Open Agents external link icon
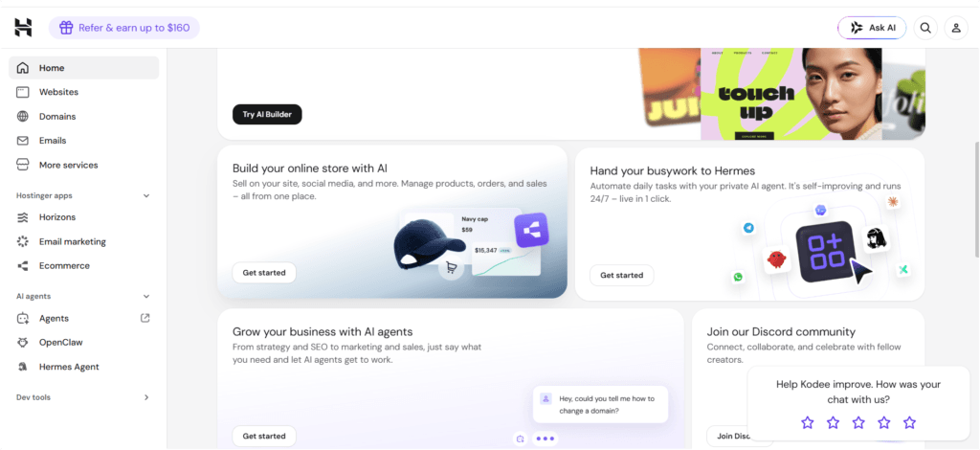Image resolution: width=980 pixels, height=450 pixels. tap(145, 318)
